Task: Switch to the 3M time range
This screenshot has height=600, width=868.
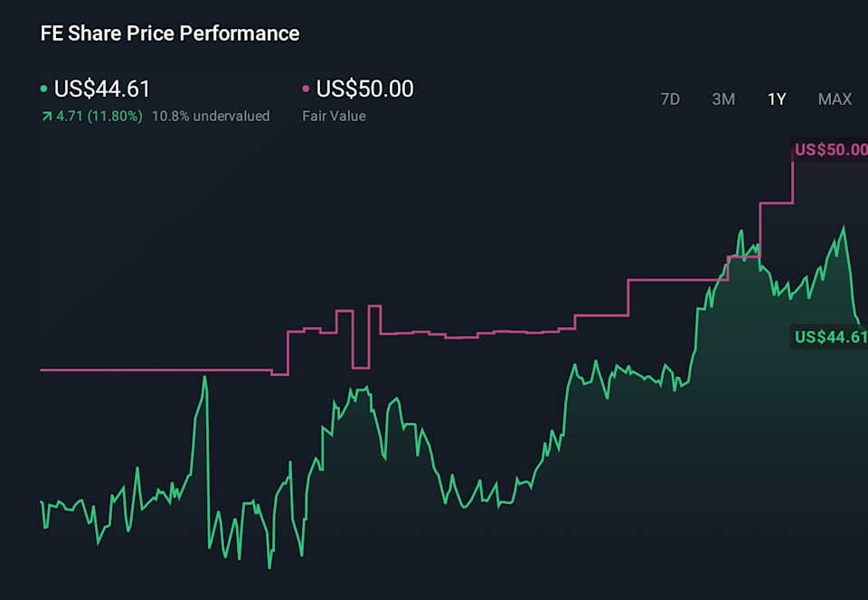Action: pos(723,99)
